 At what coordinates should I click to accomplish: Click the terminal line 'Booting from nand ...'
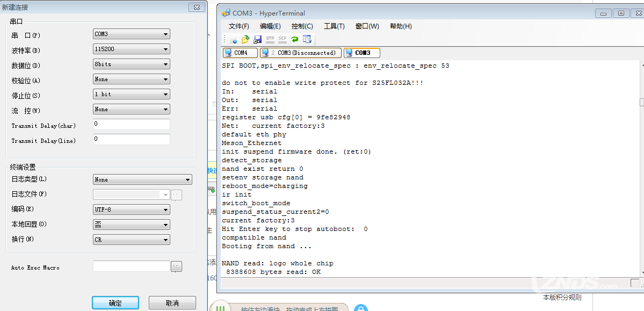(266, 247)
